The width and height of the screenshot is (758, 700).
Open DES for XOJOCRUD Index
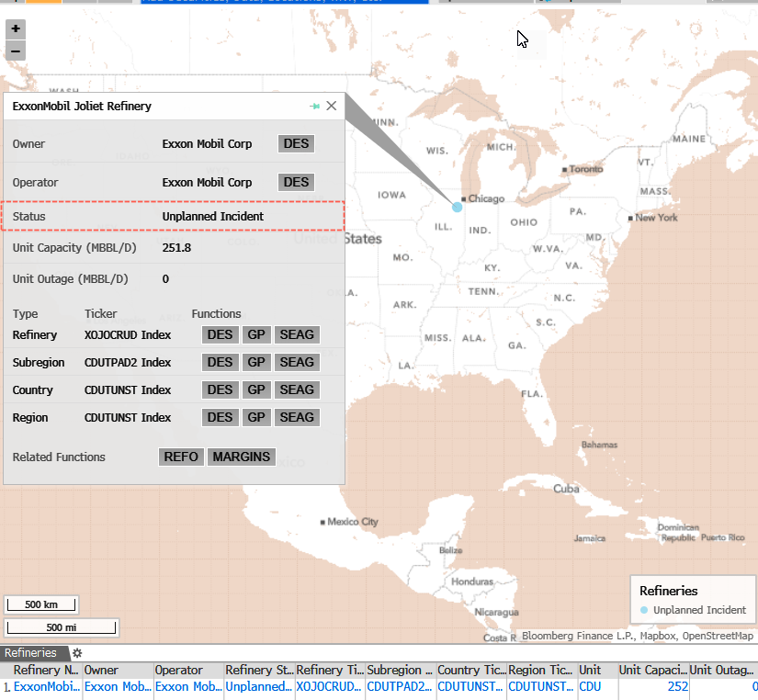(x=220, y=334)
